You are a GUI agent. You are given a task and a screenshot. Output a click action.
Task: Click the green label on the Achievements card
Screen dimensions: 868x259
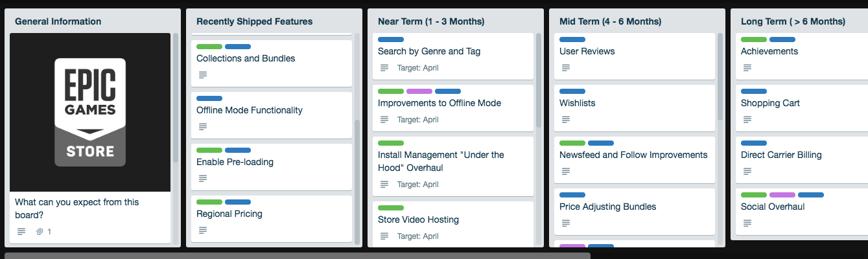click(x=754, y=39)
